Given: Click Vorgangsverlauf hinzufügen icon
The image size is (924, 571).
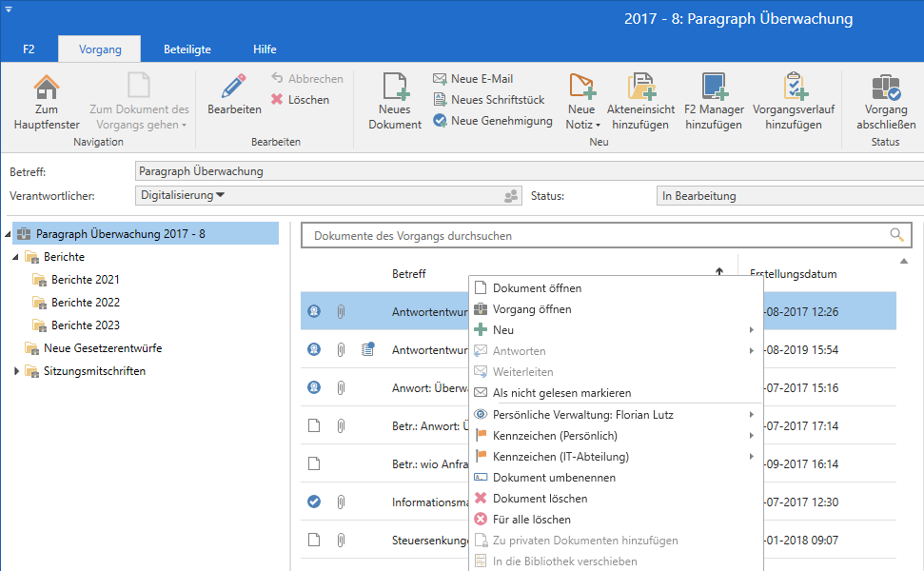Looking at the screenshot, I should tap(794, 88).
